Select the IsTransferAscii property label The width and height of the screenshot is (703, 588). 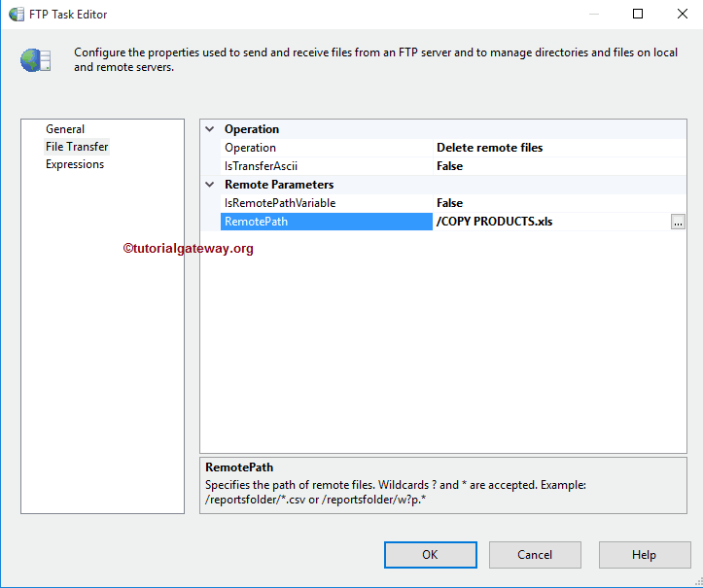pos(327,166)
